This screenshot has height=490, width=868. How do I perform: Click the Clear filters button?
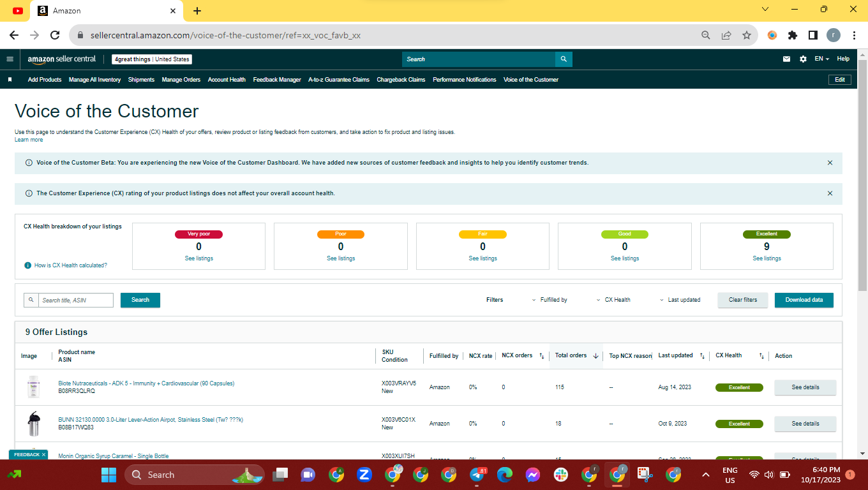(x=743, y=300)
